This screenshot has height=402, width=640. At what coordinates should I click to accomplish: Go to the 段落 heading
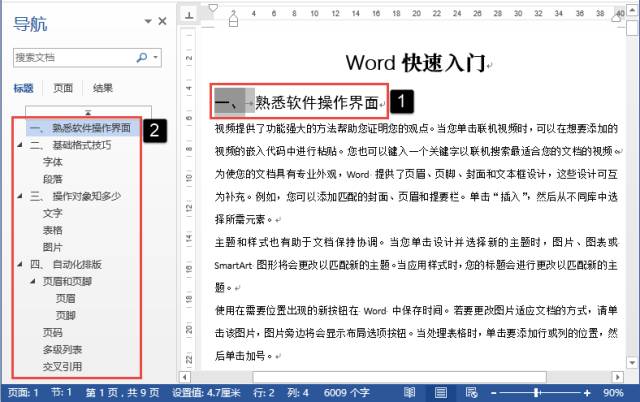[x=53, y=179]
